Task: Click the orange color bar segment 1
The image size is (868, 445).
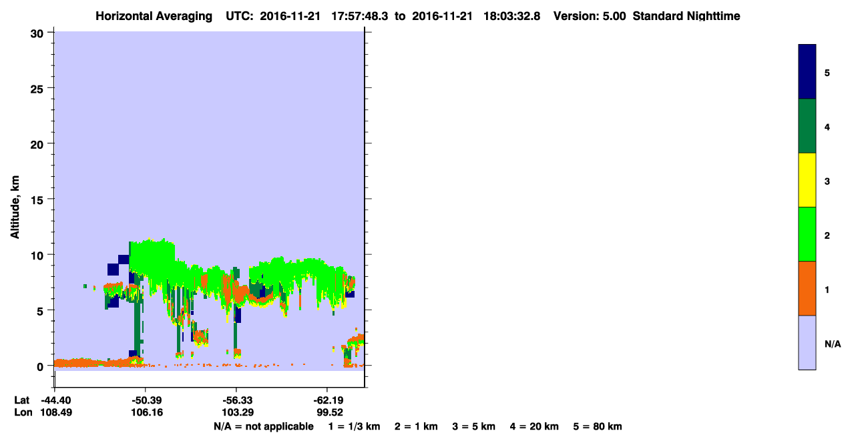Action: (x=807, y=288)
